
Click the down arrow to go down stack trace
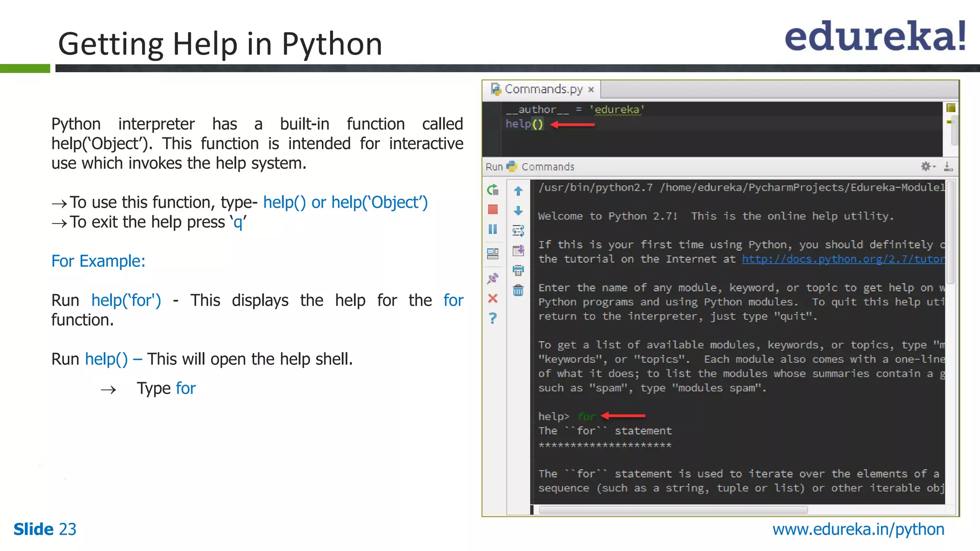[518, 210]
